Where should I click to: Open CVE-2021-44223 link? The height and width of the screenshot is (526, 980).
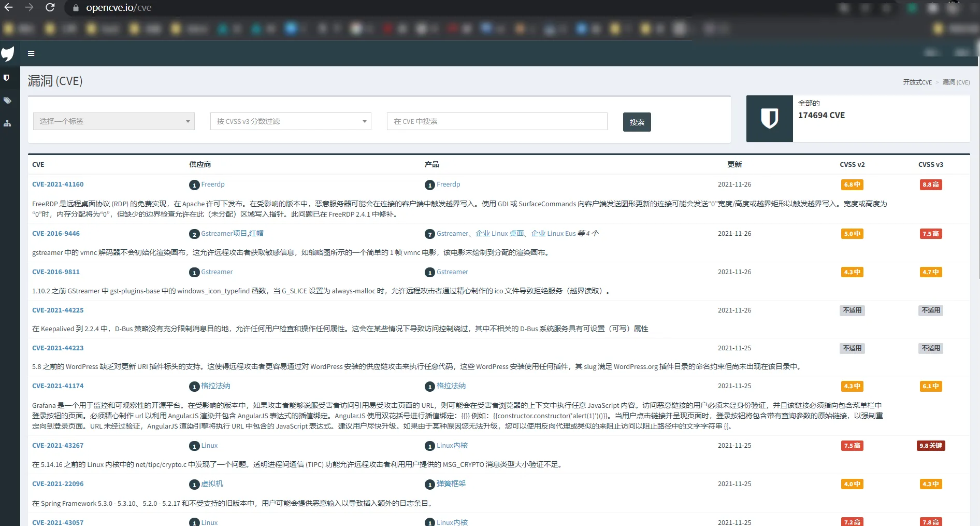click(57, 348)
